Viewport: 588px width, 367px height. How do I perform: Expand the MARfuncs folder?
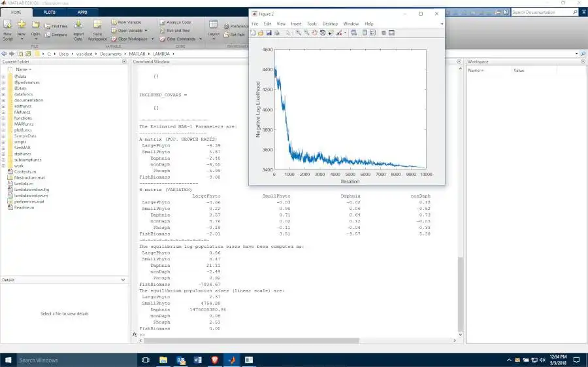[3, 124]
